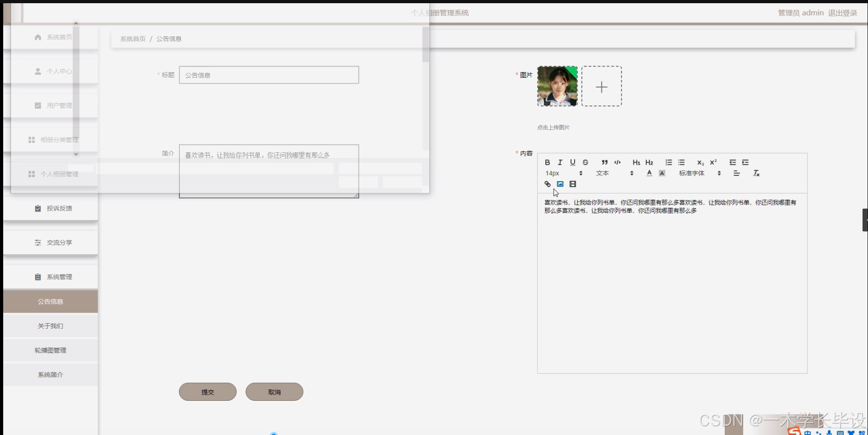Click the 交流分享 sliders icon

38,242
